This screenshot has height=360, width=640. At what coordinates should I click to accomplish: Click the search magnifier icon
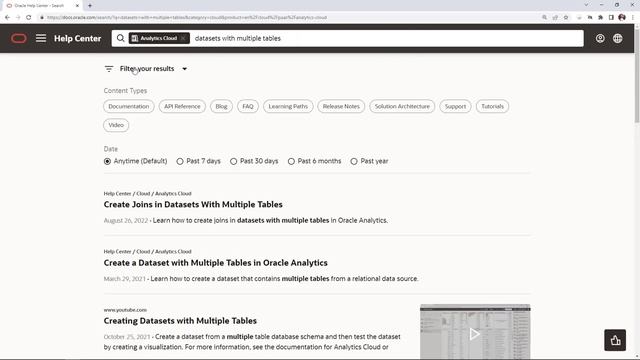[x=120, y=38]
